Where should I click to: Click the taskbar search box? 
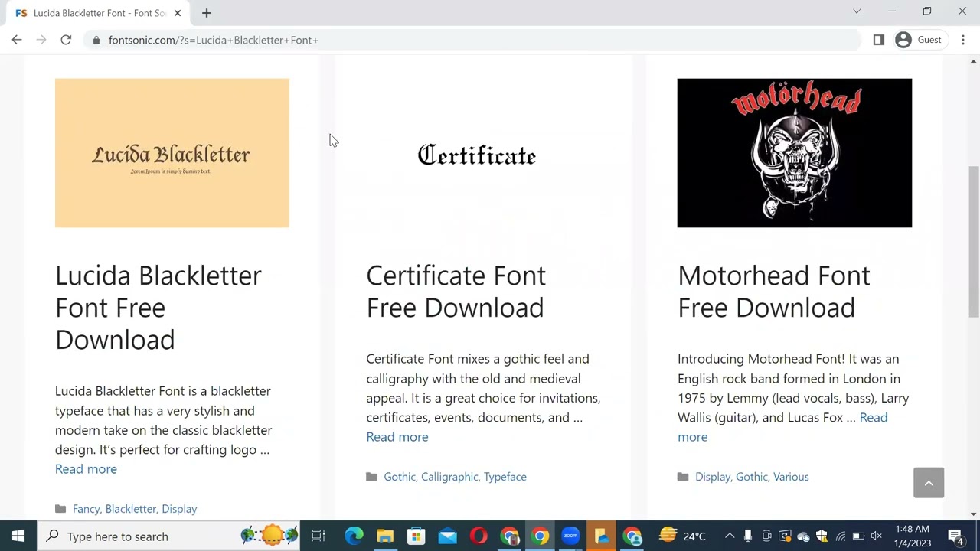[170, 536]
